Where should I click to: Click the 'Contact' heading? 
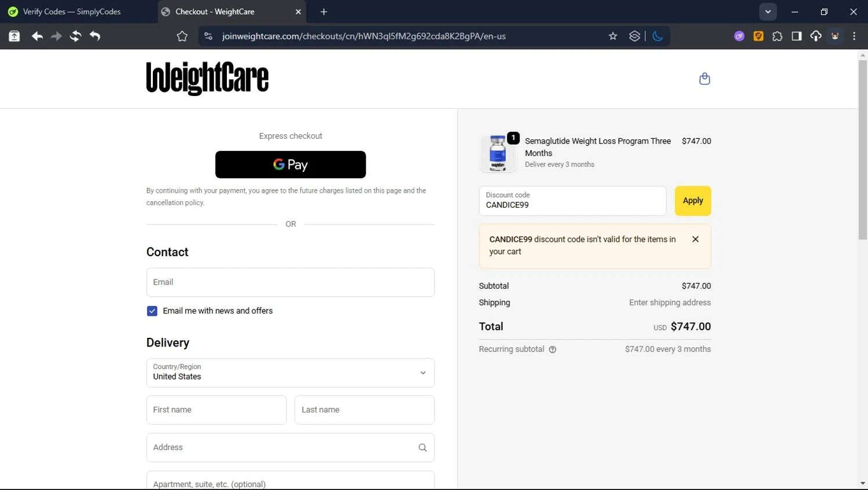click(167, 252)
